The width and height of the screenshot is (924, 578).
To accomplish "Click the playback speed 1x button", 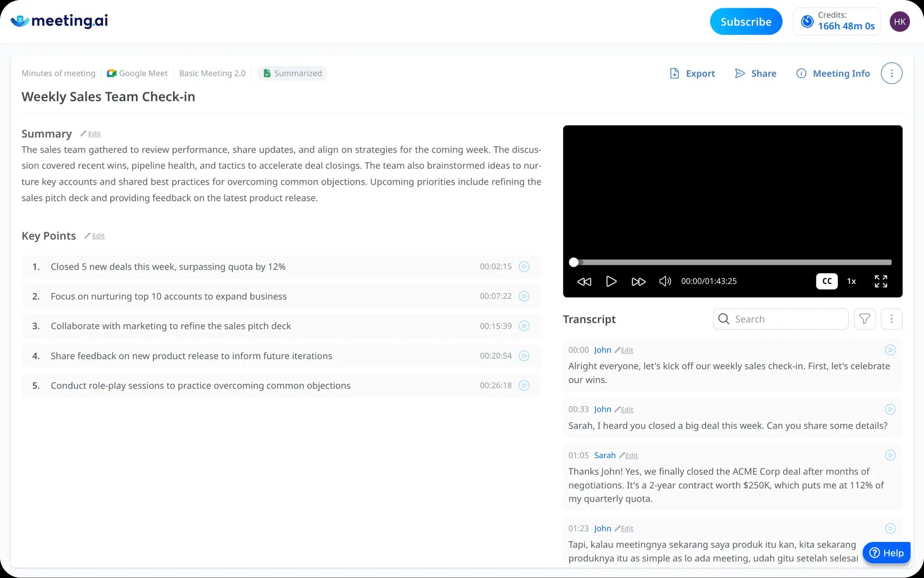I will [851, 281].
